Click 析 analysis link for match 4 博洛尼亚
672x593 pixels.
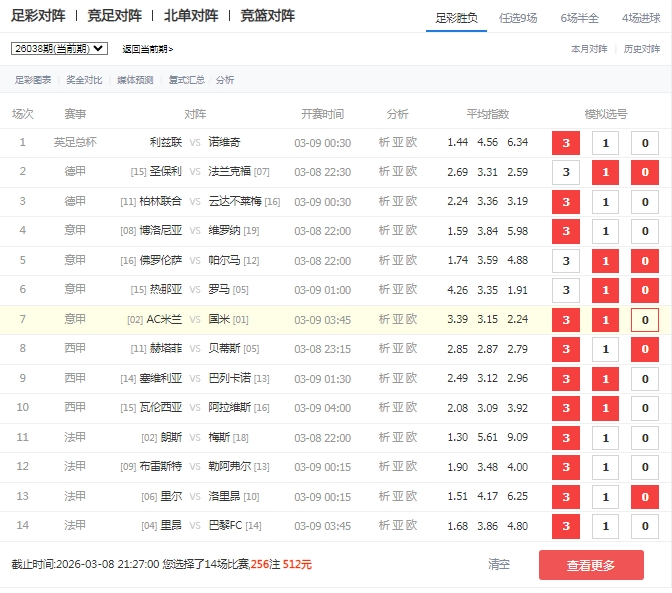tap(385, 231)
